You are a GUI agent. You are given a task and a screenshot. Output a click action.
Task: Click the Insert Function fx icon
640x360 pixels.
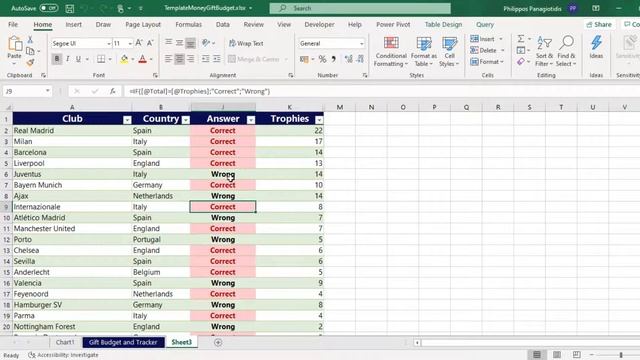click(113, 91)
